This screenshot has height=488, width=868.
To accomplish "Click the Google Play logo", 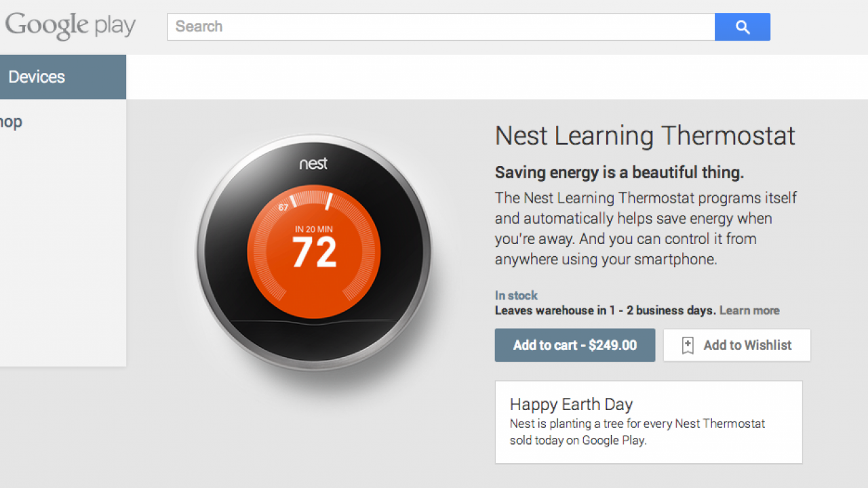I will (71, 26).
